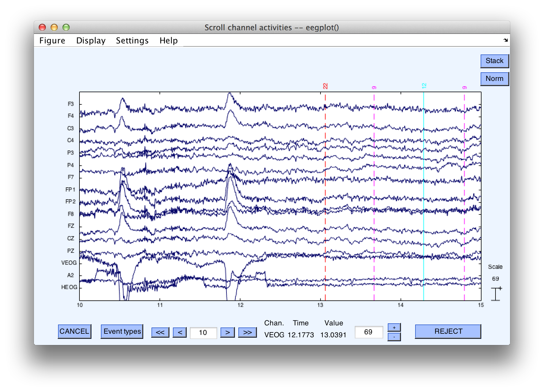Open the Help menu
544x392 pixels.
pos(168,40)
